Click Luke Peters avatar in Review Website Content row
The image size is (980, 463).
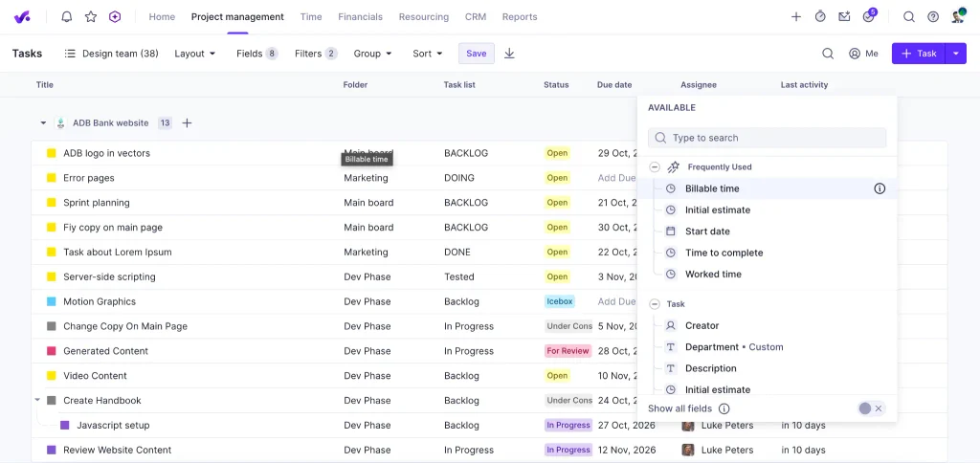687,450
